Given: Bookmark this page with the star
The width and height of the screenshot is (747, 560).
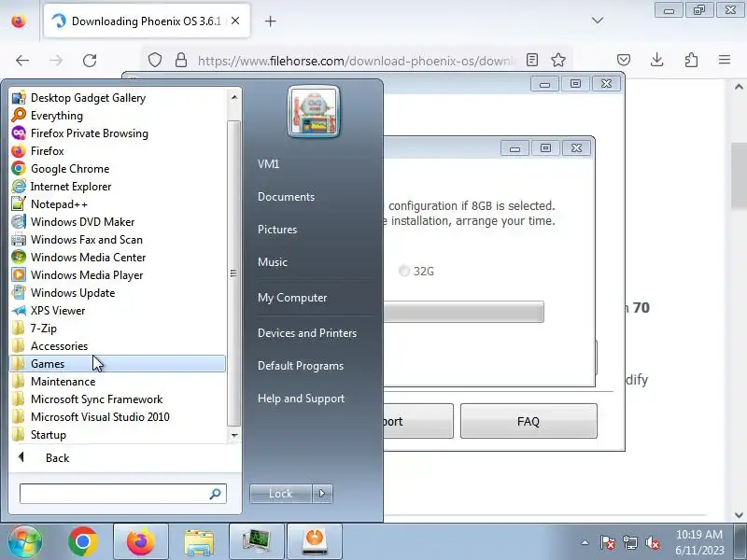Looking at the screenshot, I should coord(557,60).
